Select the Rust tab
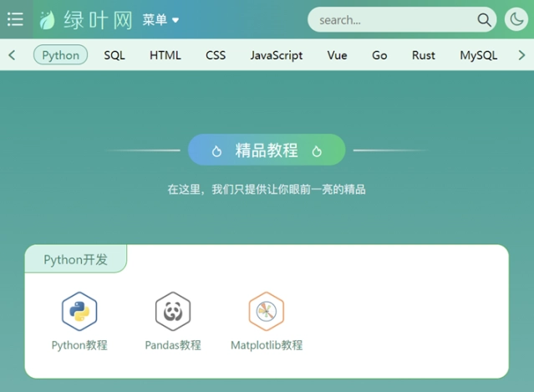This screenshot has width=534, height=392. (x=424, y=55)
